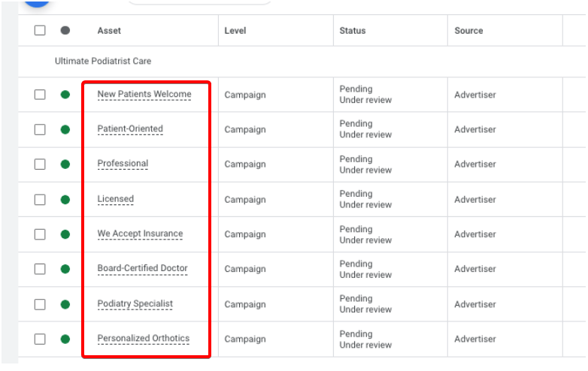This screenshot has height=371, width=588.
Task: Click the status dot for Personalized Orthotics
Action: point(65,339)
